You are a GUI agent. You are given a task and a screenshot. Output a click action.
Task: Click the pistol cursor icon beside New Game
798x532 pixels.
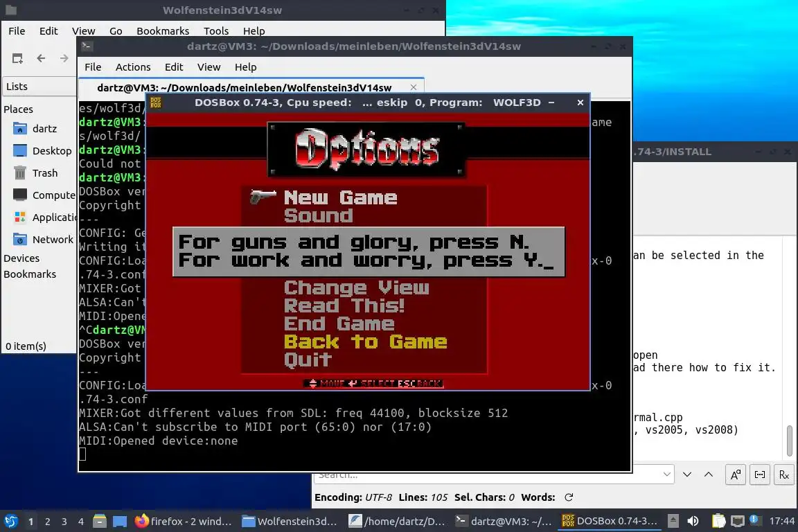click(263, 197)
